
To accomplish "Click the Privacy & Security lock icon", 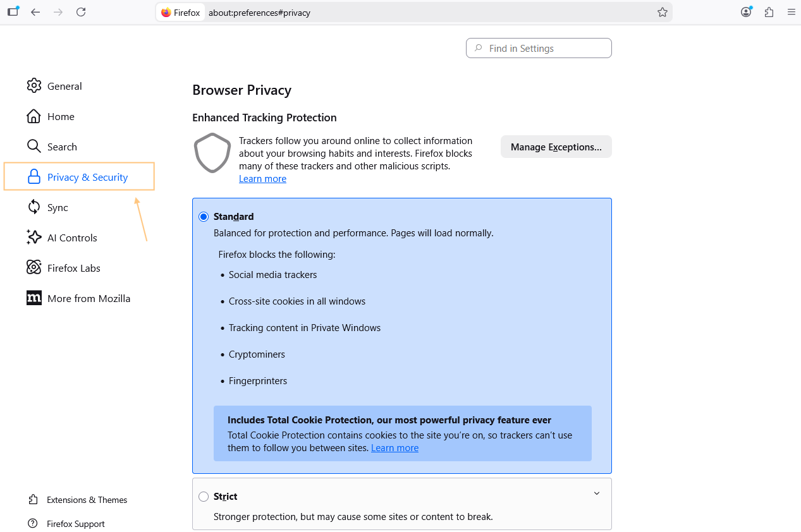I will click(34, 177).
